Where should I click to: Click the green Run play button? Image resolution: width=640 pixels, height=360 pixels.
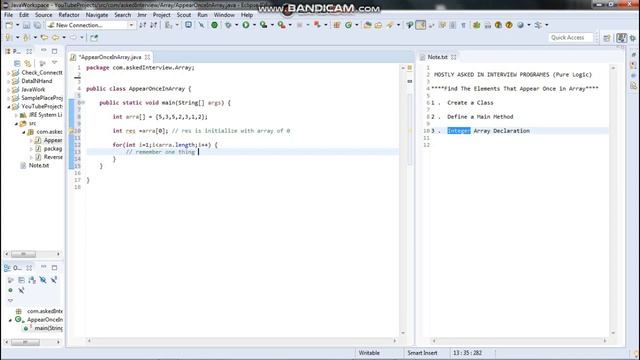tap(246, 25)
